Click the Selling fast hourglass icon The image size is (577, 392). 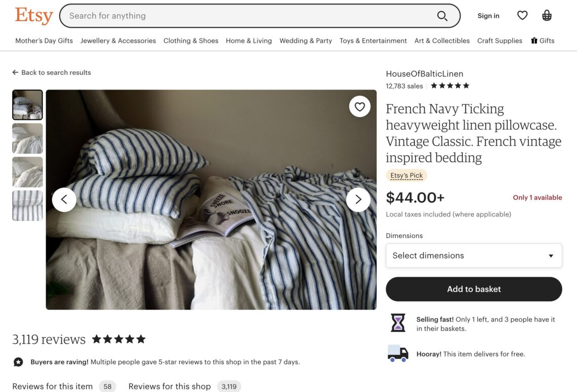398,323
